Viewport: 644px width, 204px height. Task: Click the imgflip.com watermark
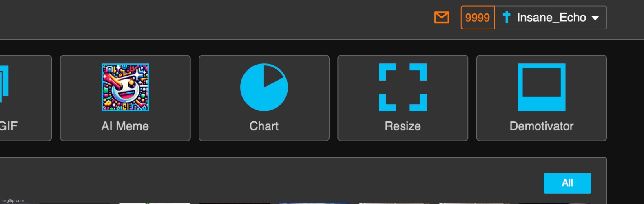tap(13, 200)
